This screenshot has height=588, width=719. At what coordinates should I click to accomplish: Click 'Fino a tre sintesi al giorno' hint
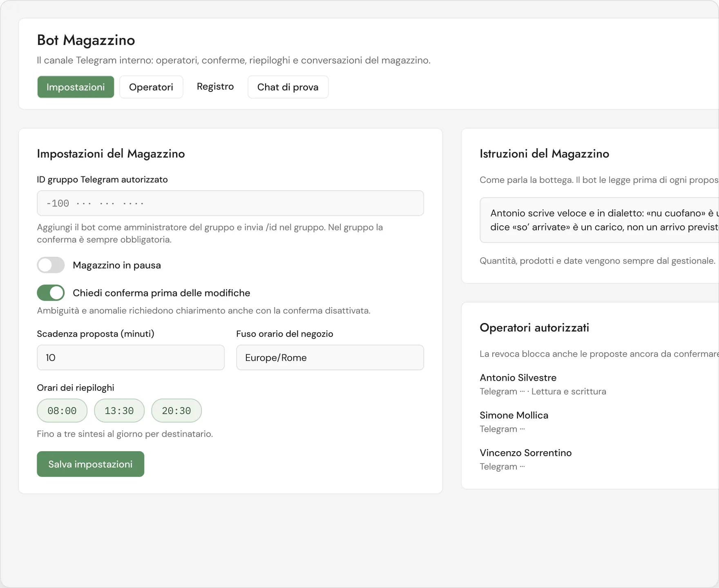[125, 434]
